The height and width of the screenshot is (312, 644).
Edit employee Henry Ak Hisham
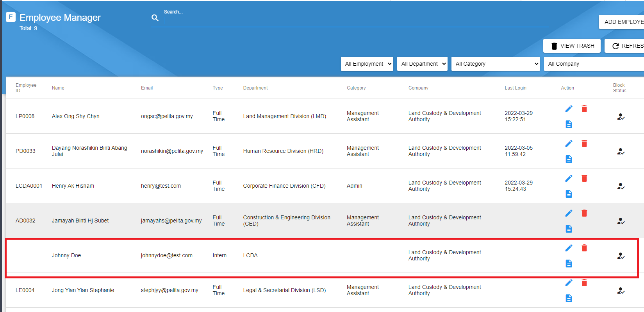coord(569,178)
